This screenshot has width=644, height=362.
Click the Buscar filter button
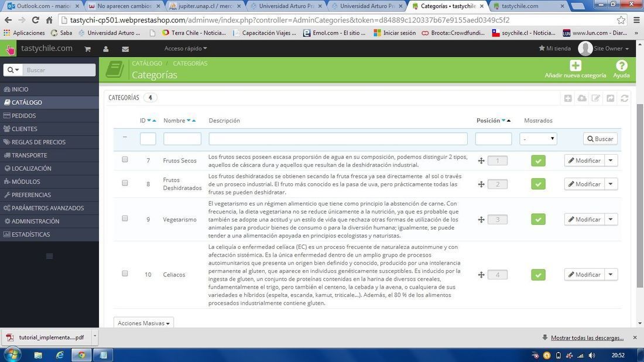[600, 139]
